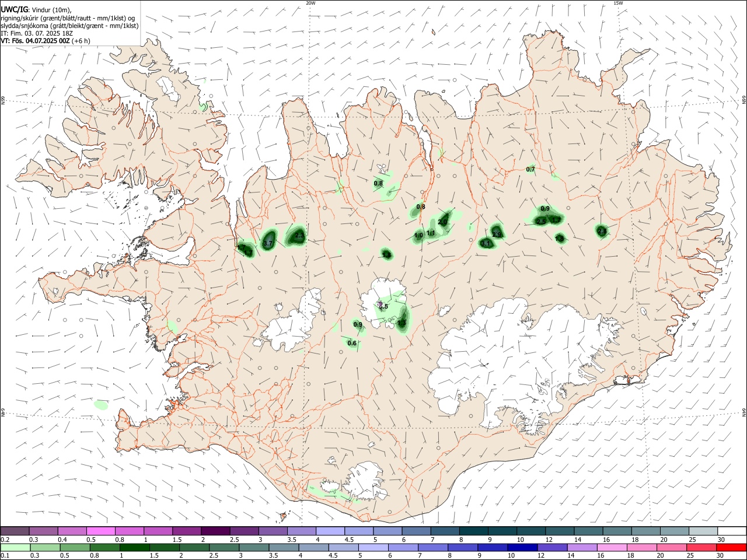The height and width of the screenshot is (560, 747).
Task: Click the bright red swatch labeled 30 in rain legend
Action: point(731,547)
